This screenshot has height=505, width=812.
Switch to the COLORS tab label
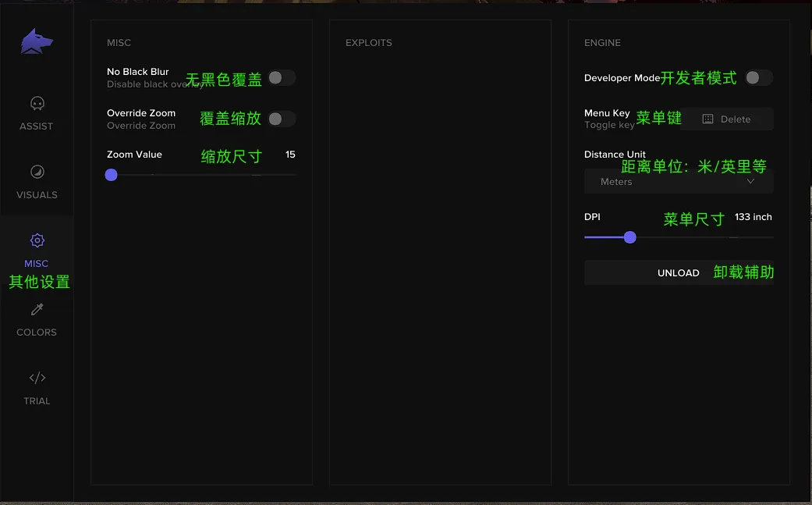click(x=37, y=332)
